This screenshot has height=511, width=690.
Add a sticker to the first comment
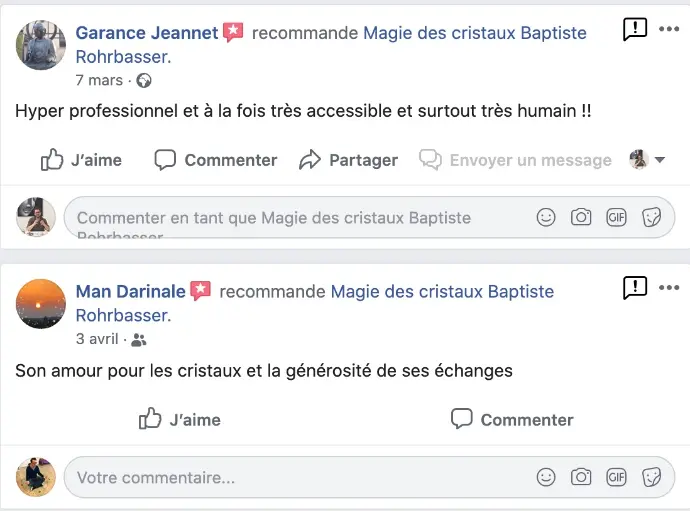651,217
